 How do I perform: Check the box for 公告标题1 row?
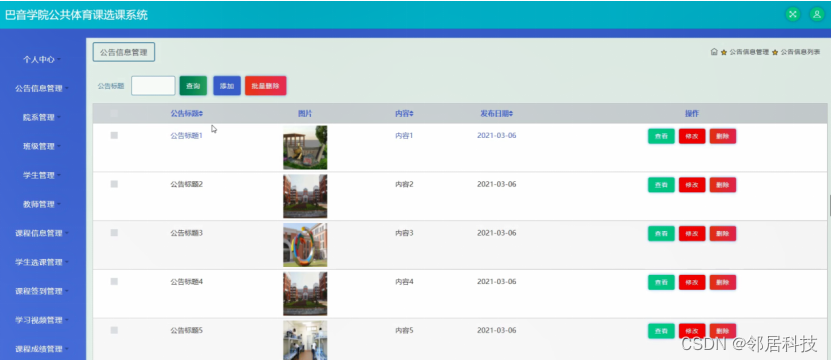tap(114, 136)
